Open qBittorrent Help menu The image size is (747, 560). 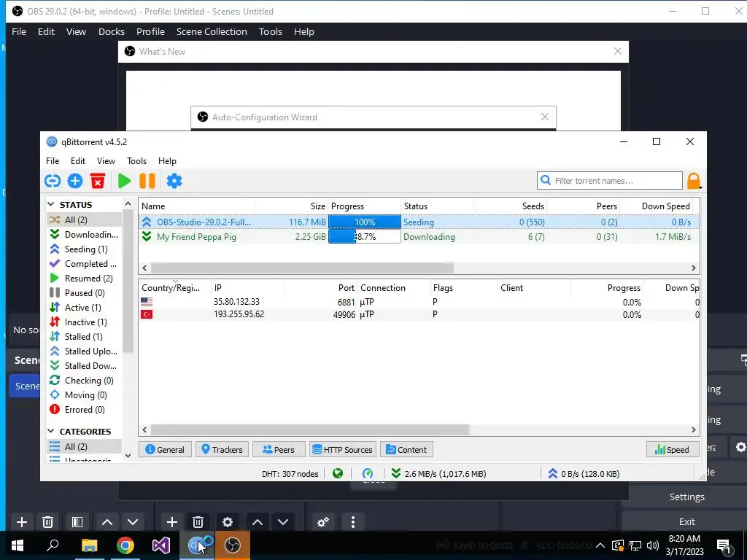(167, 161)
